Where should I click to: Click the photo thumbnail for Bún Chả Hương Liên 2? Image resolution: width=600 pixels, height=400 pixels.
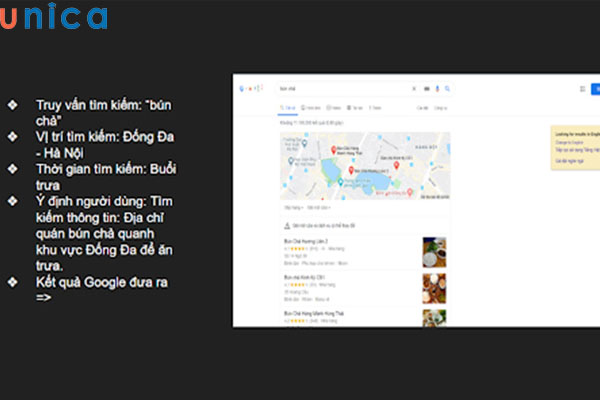pos(434,252)
